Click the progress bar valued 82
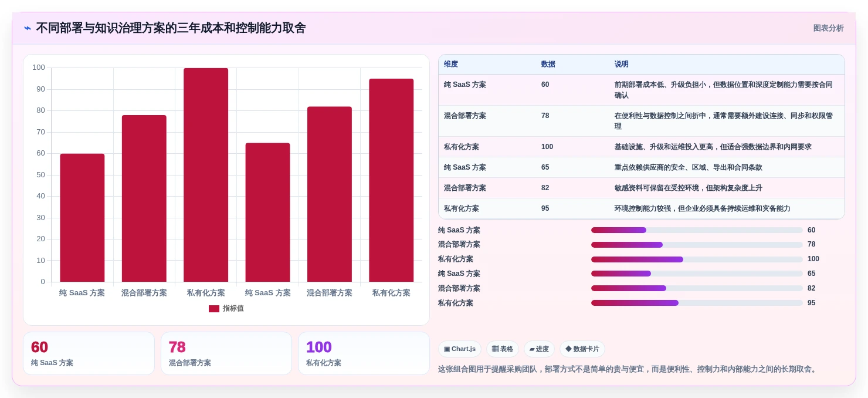The image size is (868, 398). pos(697,288)
